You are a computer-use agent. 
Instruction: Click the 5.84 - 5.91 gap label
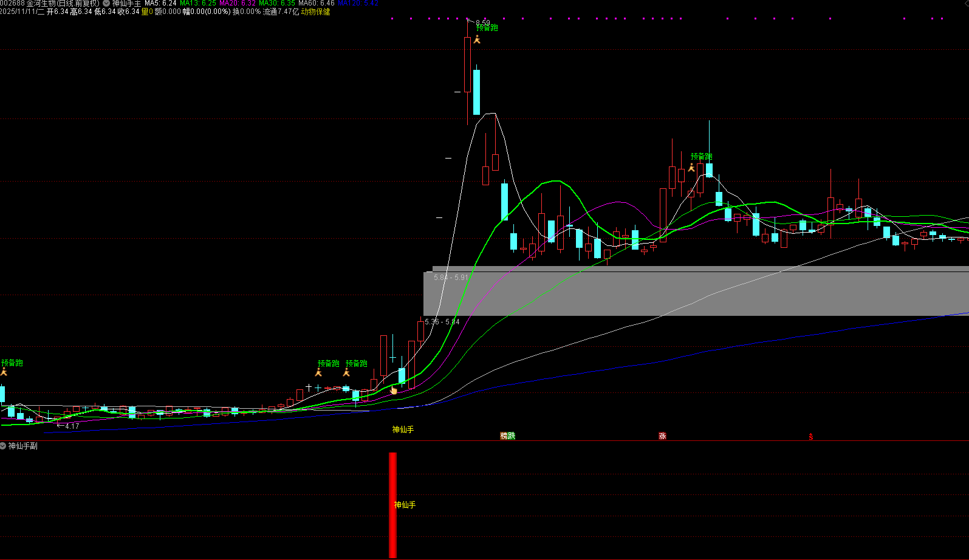pyautogui.click(x=451, y=278)
